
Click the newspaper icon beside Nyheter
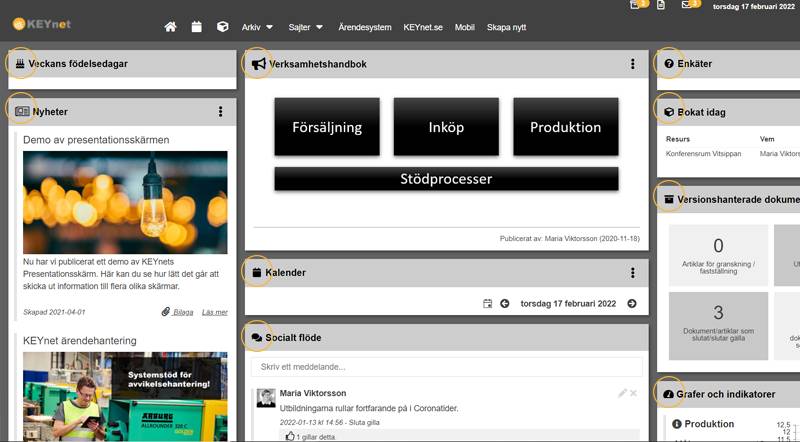(x=22, y=111)
